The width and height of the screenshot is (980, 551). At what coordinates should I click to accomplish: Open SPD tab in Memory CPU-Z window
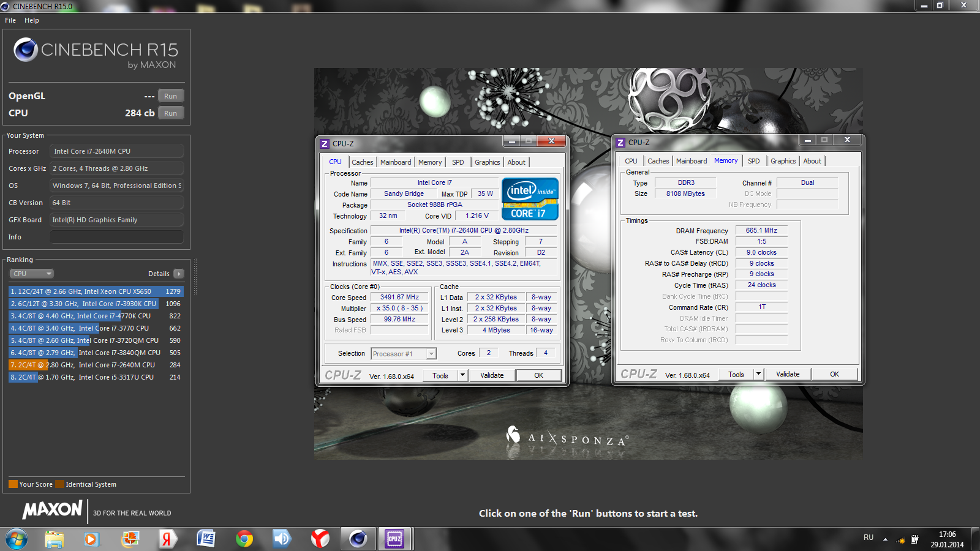click(754, 161)
